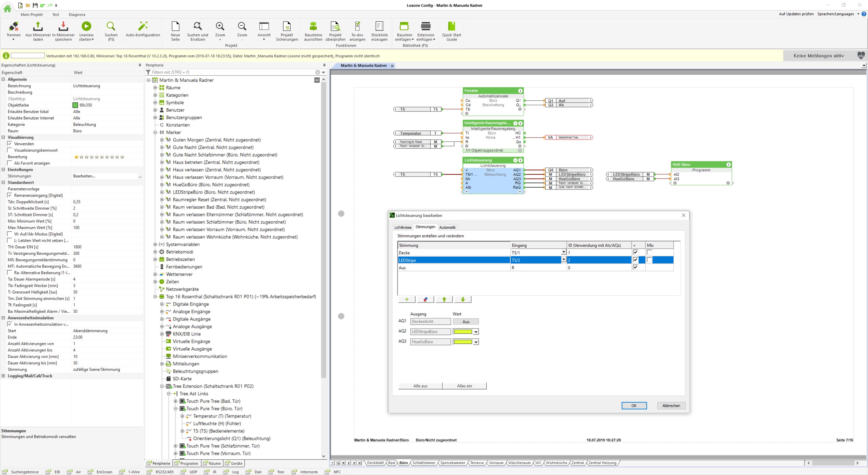The width and height of the screenshot is (868, 475).
Task: Toggle Als Favorit anzeigen checkbox
Action: [x=10, y=163]
